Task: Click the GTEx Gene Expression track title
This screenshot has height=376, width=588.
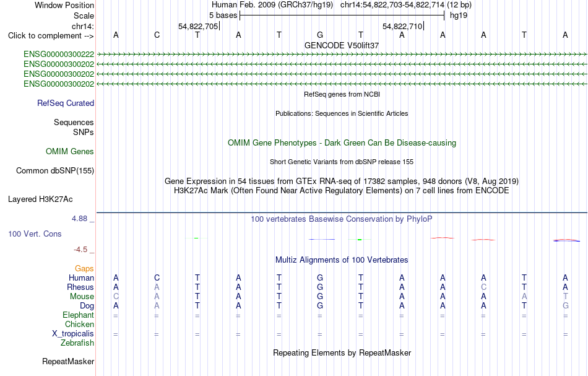Action: point(342,181)
